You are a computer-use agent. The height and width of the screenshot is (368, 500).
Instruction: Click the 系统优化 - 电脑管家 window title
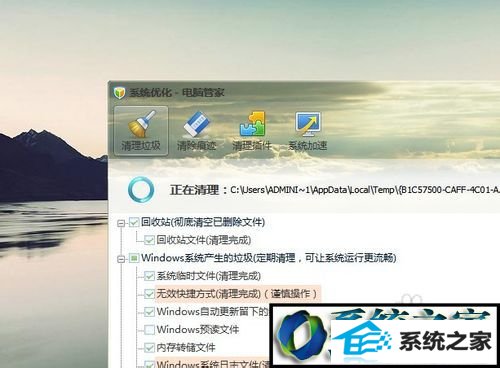tap(177, 93)
